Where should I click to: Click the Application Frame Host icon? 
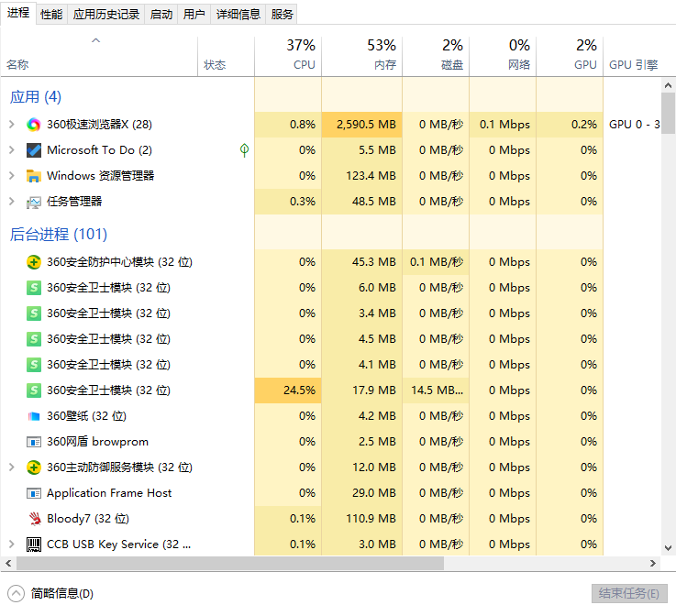pos(34,493)
